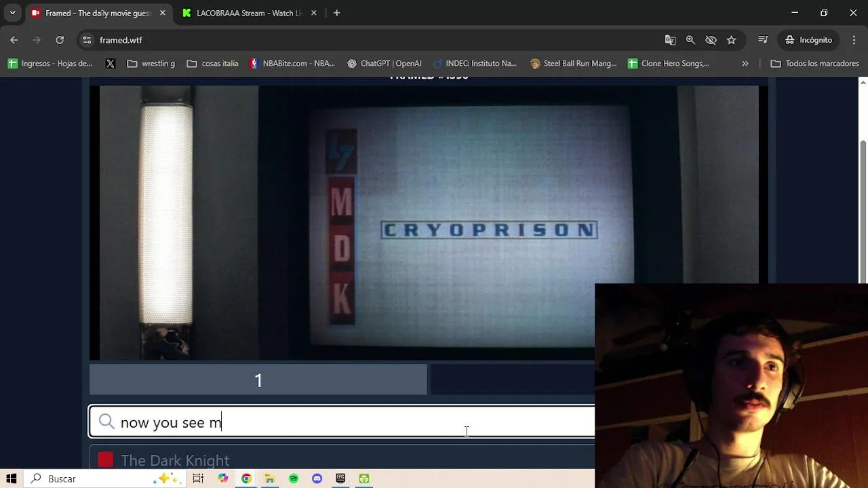Open Todos los marcadores folder
This screenshot has height=488, width=868.
[815, 64]
